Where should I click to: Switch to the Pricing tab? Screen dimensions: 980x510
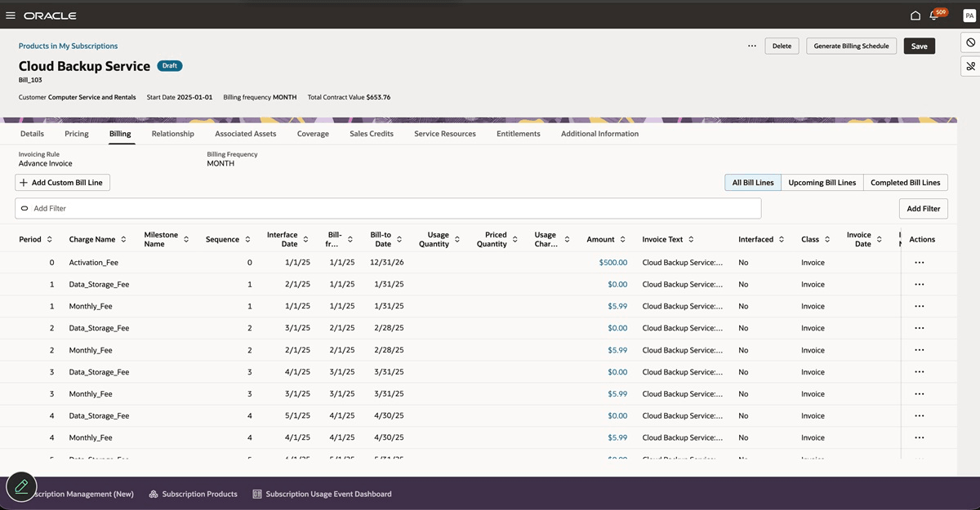(77, 134)
